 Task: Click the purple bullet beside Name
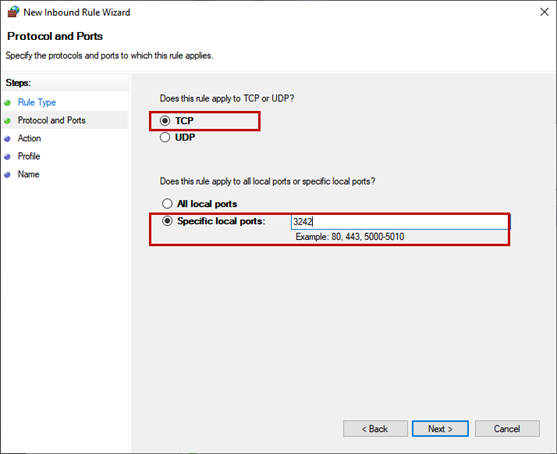7,175
